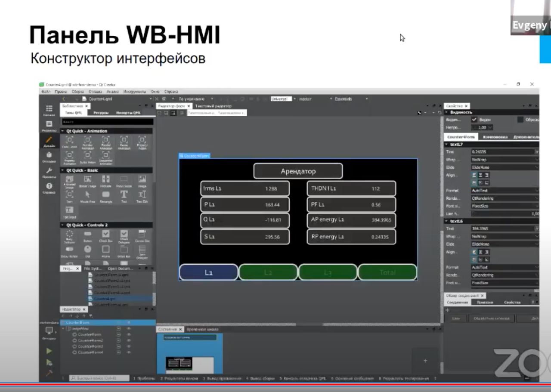
Task: Select the Border Image library item
Action: point(87,181)
